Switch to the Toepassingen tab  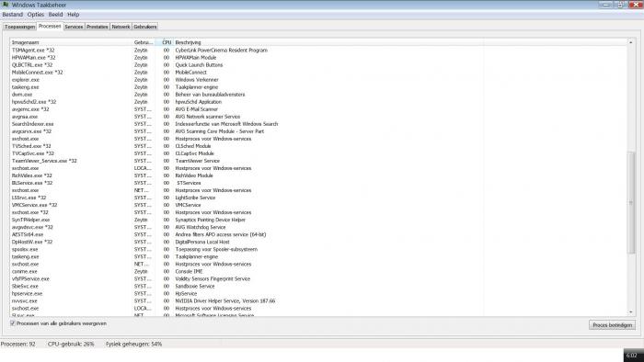[x=19, y=27]
